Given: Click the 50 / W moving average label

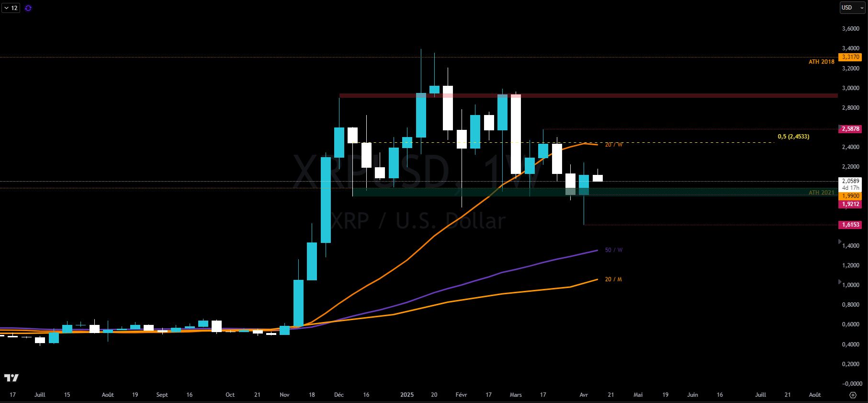Looking at the screenshot, I should [614, 250].
